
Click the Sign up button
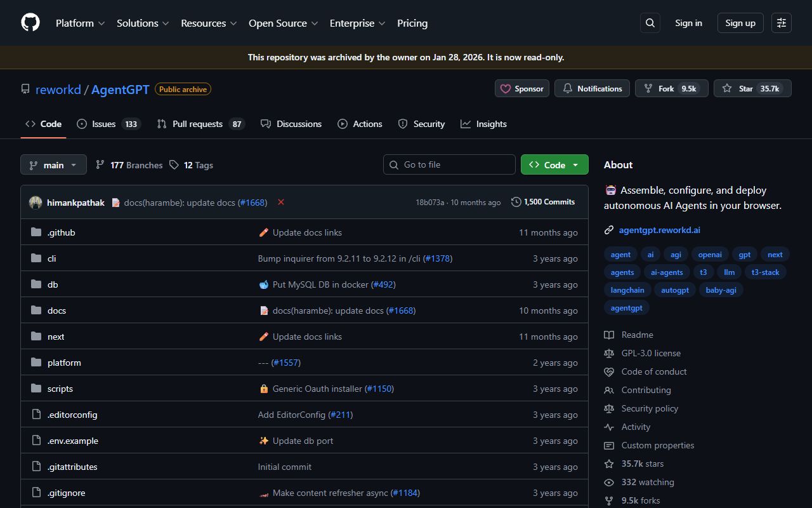(740, 23)
